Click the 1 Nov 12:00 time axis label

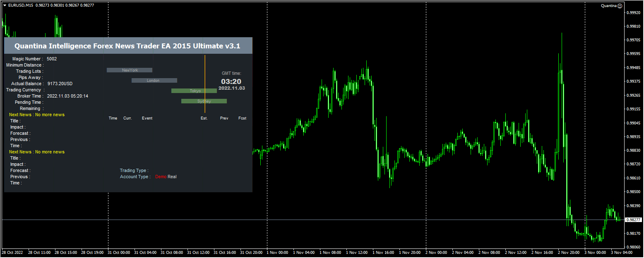357,252
